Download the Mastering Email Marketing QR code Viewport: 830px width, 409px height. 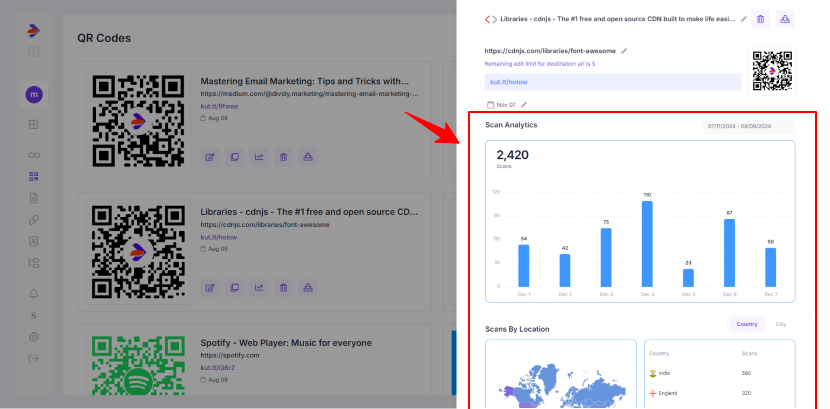pyautogui.click(x=308, y=157)
